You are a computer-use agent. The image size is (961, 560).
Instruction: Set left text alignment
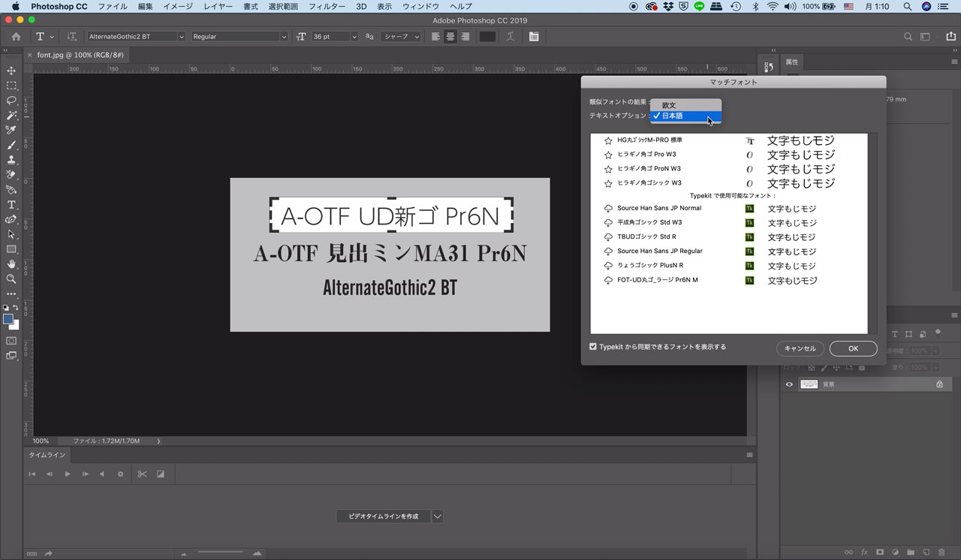[435, 37]
